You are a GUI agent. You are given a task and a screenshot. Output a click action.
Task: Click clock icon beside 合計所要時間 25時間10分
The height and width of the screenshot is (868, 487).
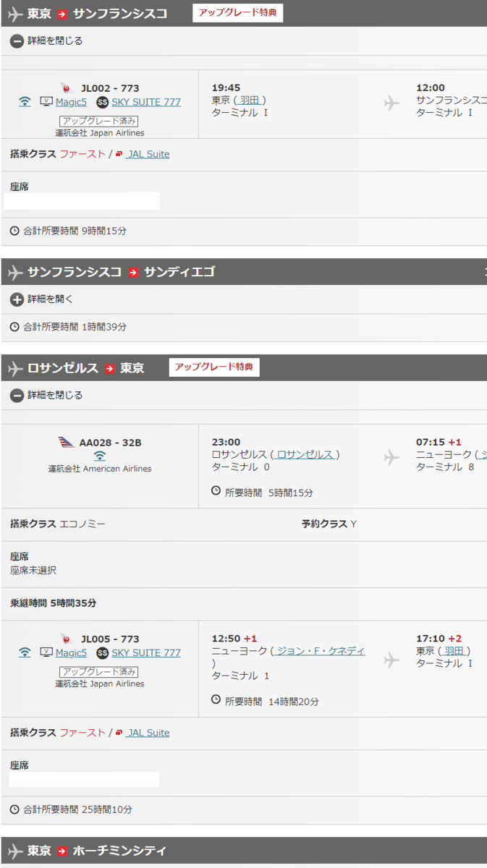tap(14, 809)
